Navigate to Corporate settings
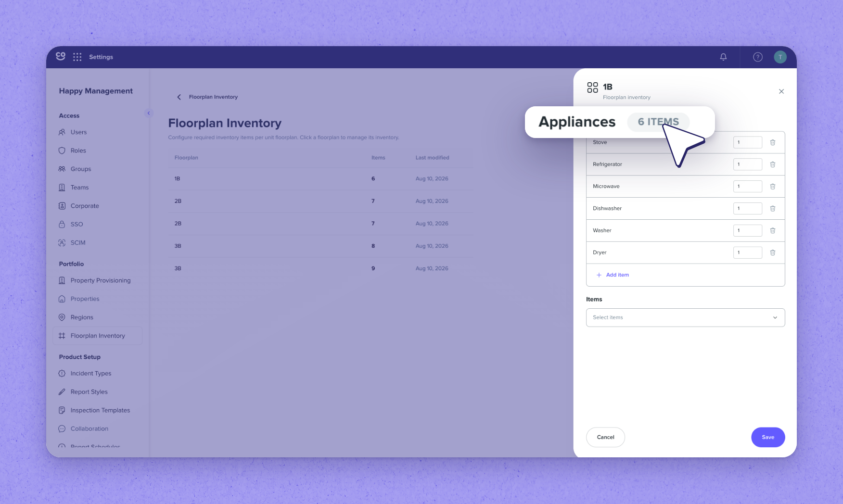 [x=85, y=206]
